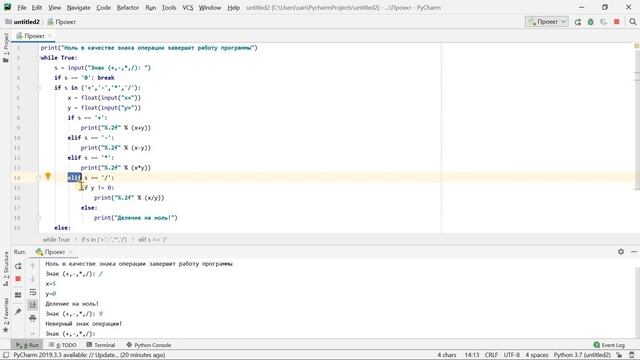The image size is (640, 360).
Task: Change file encoding UTF-8 in status bar
Action: (511, 355)
